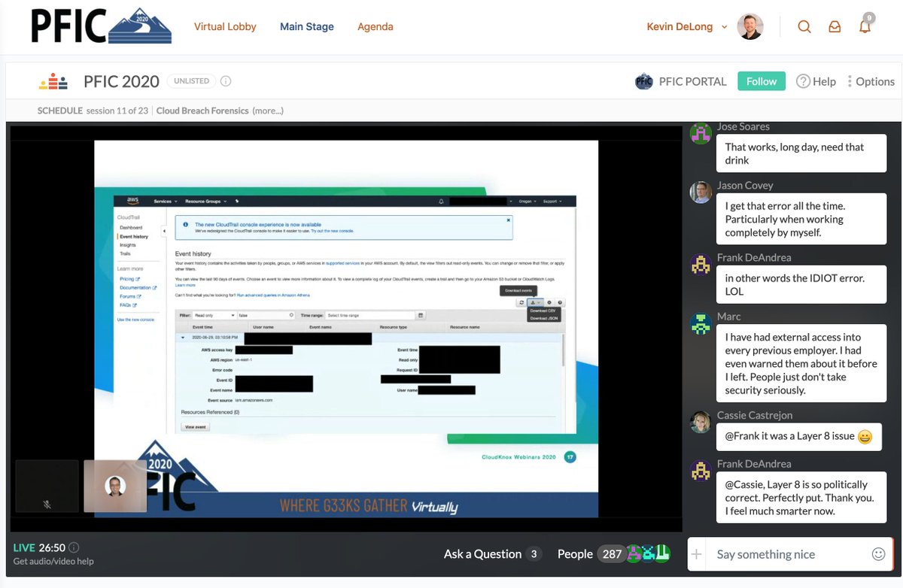Expand the (more...) session details
The width and height of the screenshot is (903, 588).
(x=268, y=111)
